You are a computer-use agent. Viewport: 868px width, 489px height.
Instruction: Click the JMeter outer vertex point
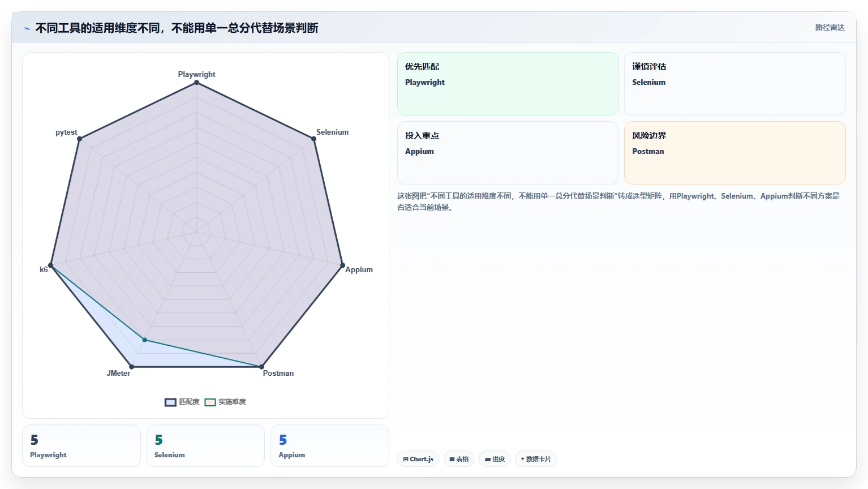pos(132,367)
